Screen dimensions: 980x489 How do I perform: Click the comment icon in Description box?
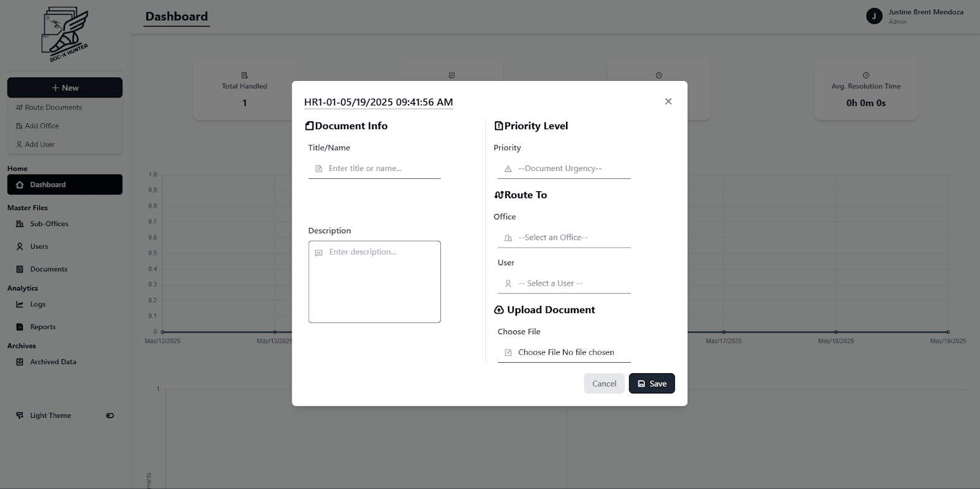pyautogui.click(x=318, y=252)
